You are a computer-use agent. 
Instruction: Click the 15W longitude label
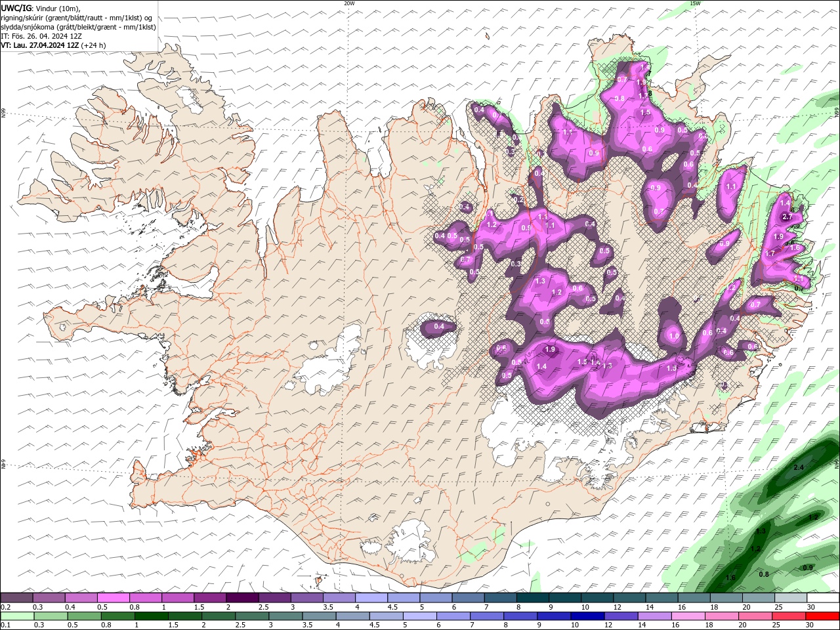pos(695,3)
